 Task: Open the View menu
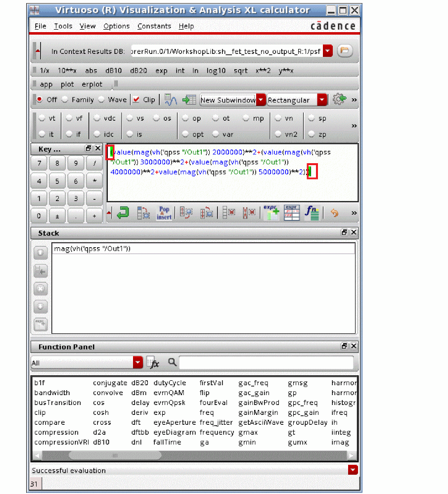coord(87,26)
